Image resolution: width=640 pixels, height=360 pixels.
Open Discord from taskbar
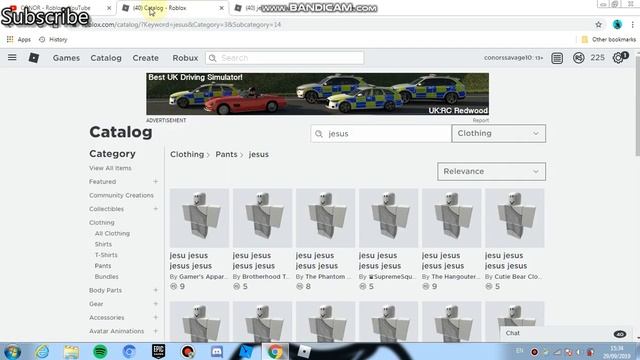217,351
